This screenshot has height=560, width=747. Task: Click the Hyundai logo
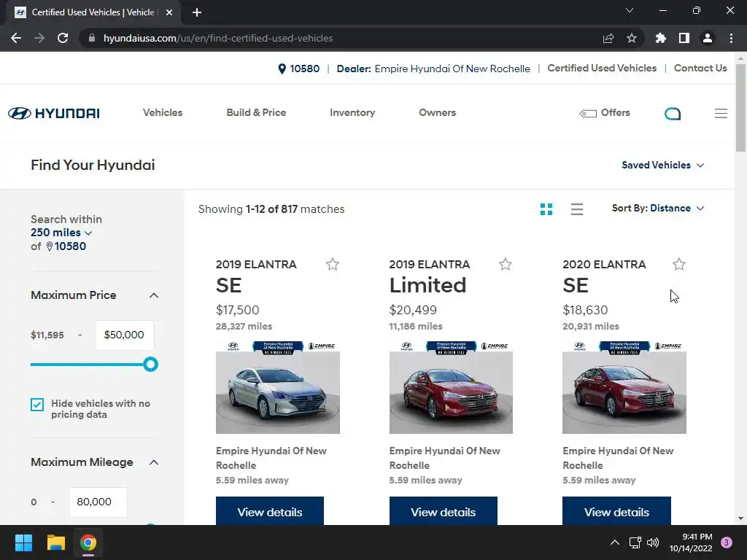click(x=54, y=113)
